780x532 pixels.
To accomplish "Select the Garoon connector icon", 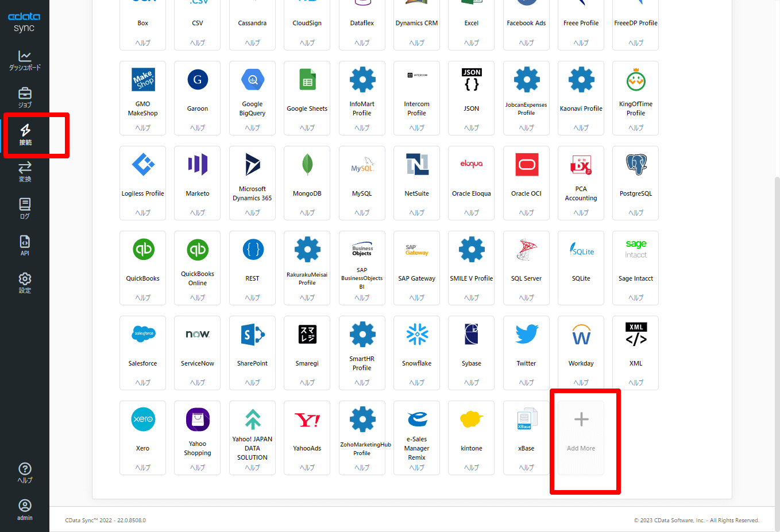I will 198,80.
